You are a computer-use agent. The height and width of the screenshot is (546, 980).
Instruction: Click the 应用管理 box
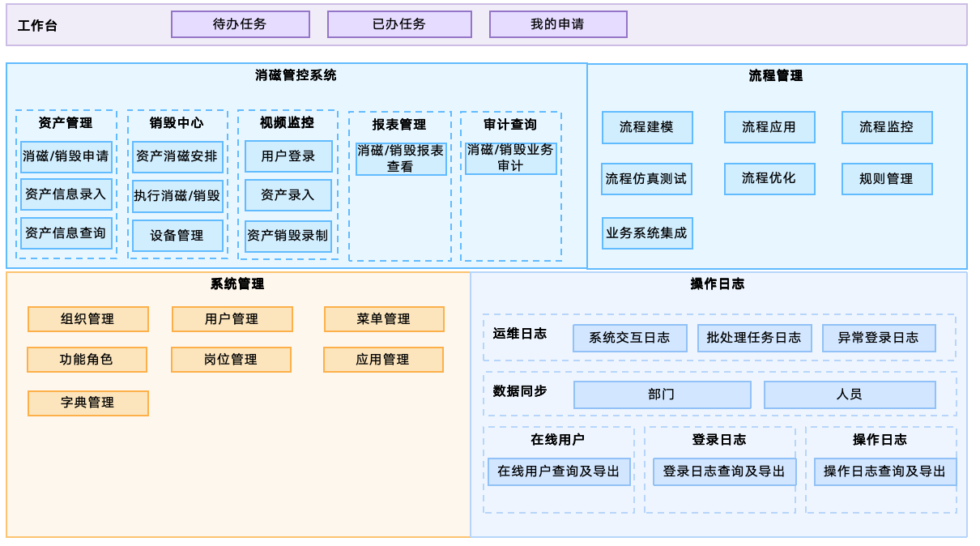pos(383,360)
